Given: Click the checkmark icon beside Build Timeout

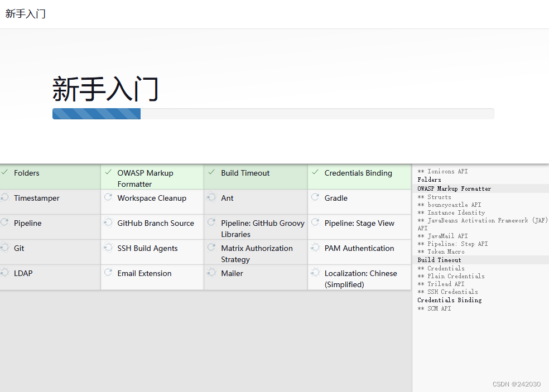Looking at the screenshot, I should (211, 172).
